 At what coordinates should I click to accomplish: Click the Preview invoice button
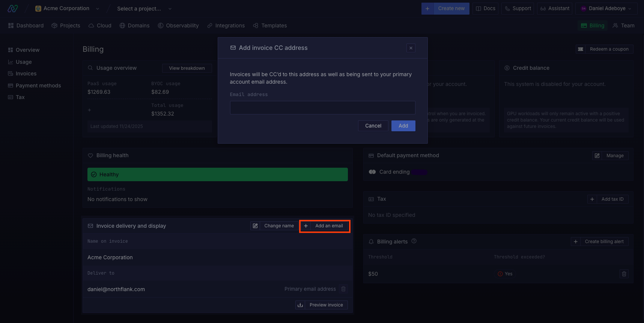click(x=326, y=305)
